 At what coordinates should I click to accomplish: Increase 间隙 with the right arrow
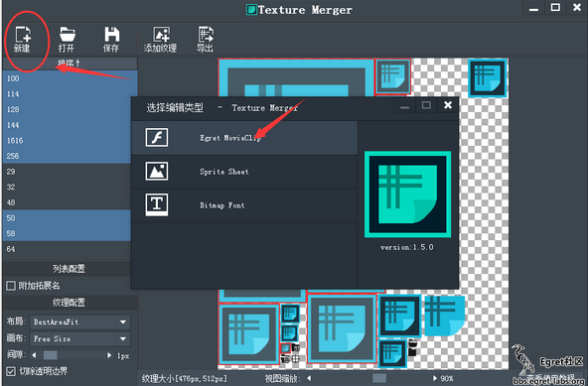click(109, 355)
